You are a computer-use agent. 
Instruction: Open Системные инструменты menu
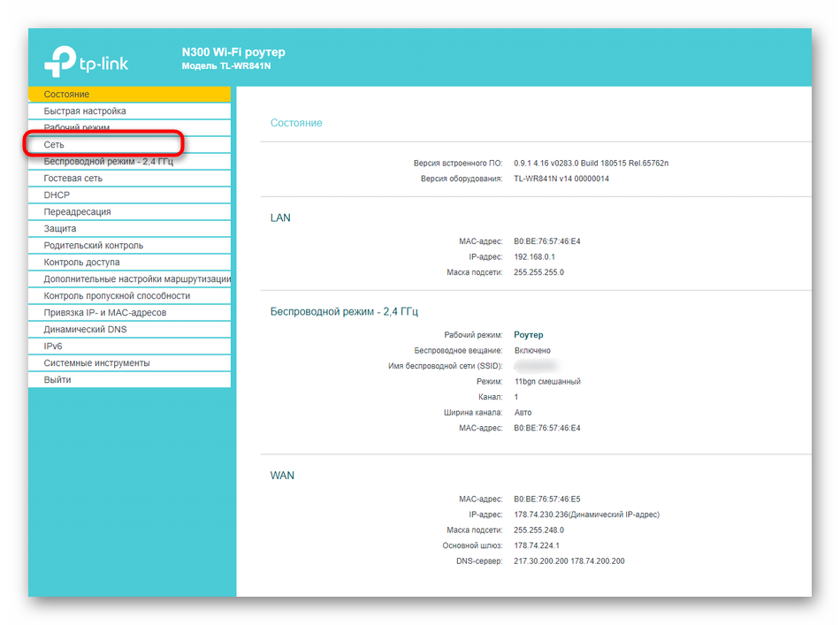pos(96,363)
